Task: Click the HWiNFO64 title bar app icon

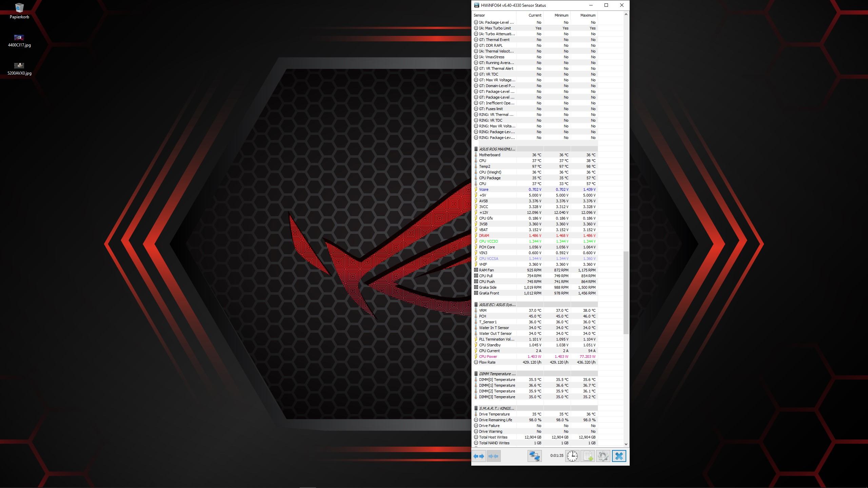Action: (477, 5)
